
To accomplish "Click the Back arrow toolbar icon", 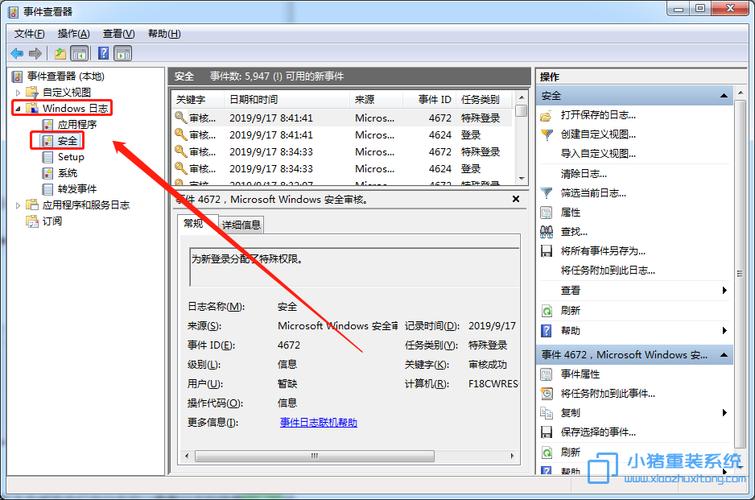I will click(x=17, y=53).
